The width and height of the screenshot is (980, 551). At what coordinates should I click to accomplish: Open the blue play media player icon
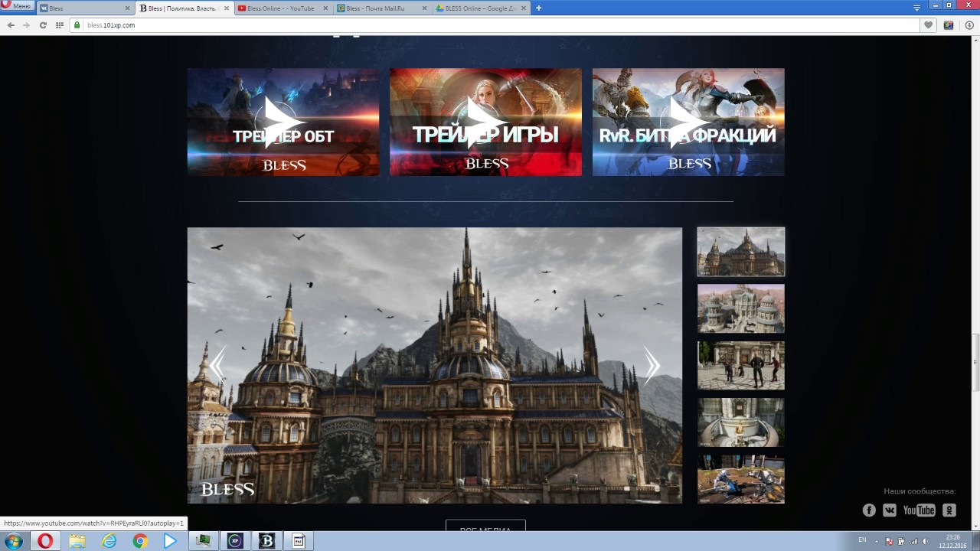(170, 541)
